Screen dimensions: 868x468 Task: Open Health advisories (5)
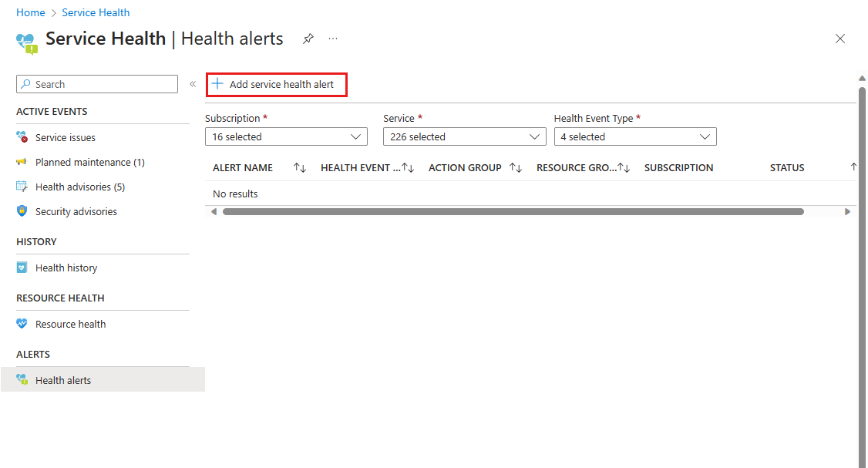click(x=80, y=187)
